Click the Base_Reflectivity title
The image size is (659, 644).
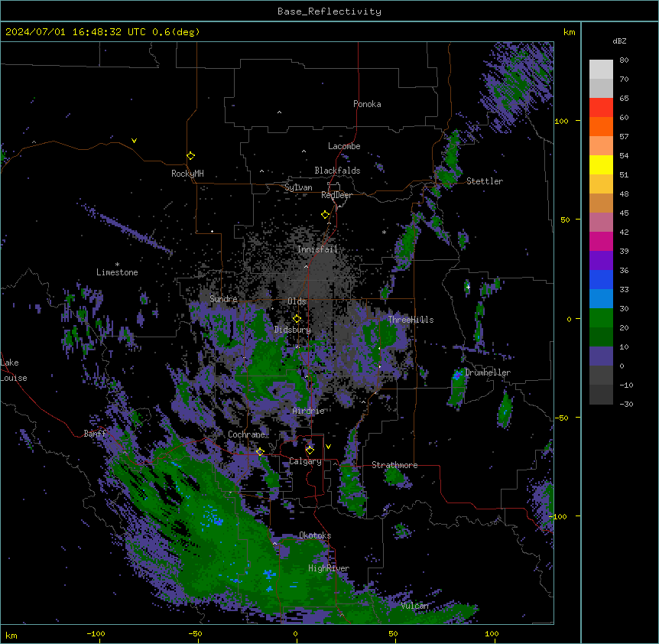point(329,11)
